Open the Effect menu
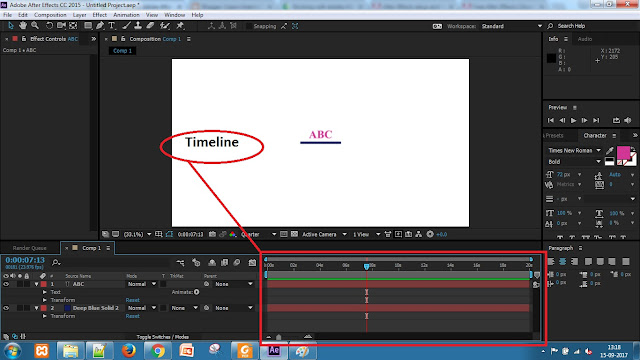640x360 pixels. (x=99, y=15)
